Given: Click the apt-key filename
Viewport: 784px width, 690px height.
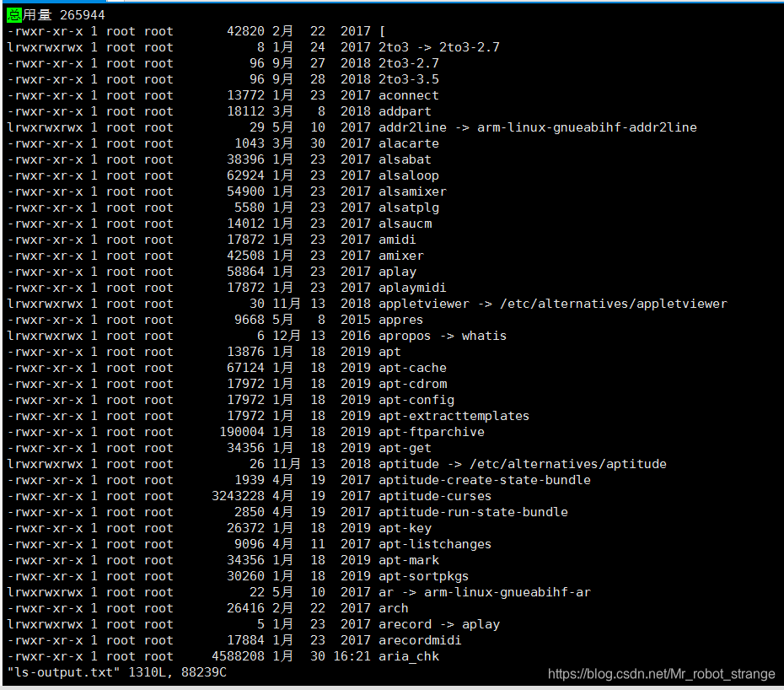Looking at the screenshot, I should click(405, 528).
